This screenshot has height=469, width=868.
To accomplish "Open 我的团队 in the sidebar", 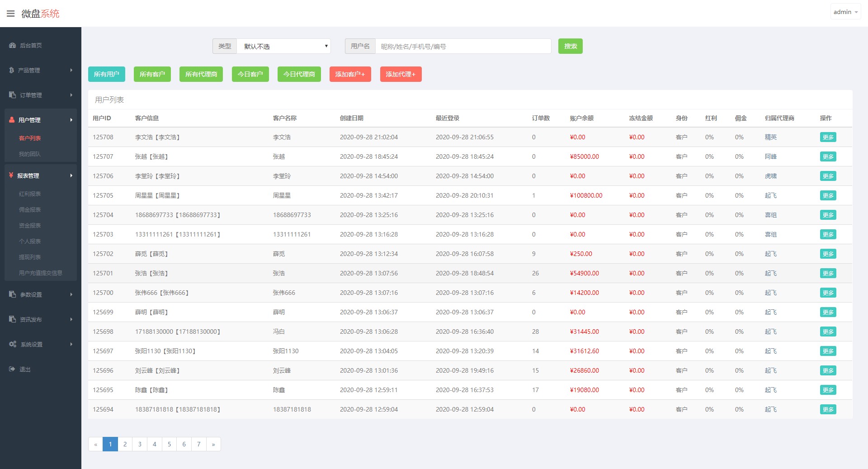I will tap(30, 154).
